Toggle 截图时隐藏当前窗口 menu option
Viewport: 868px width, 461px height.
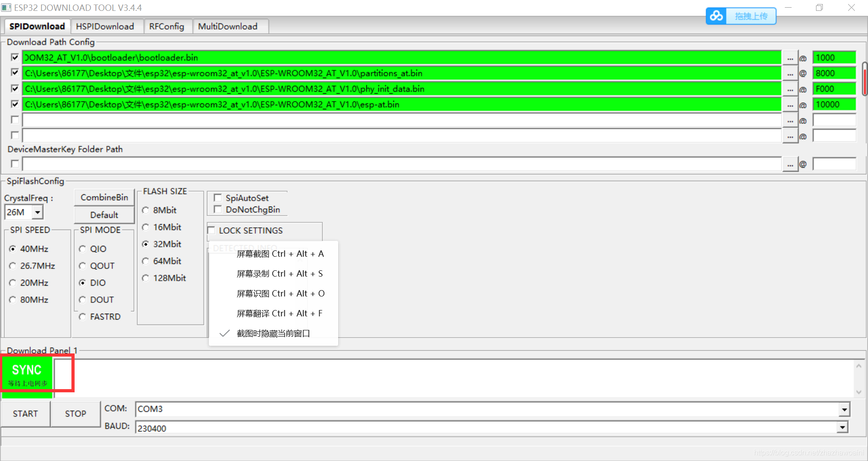click(274, 334)
